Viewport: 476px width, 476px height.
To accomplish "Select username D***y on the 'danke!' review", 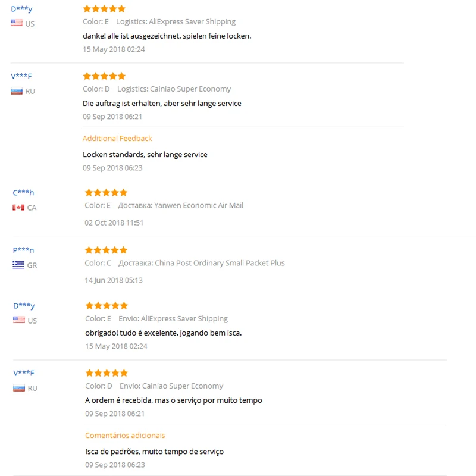I will pos(23,9).
